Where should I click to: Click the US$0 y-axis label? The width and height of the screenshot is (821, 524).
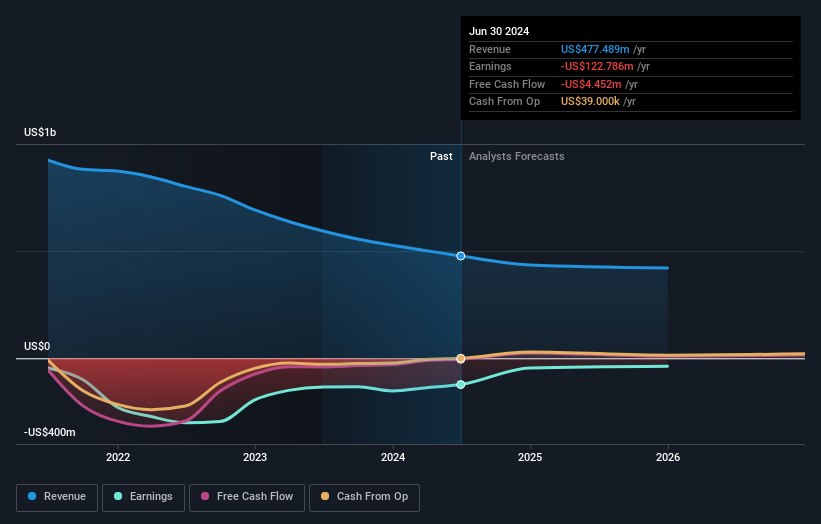tap(37, 347)
